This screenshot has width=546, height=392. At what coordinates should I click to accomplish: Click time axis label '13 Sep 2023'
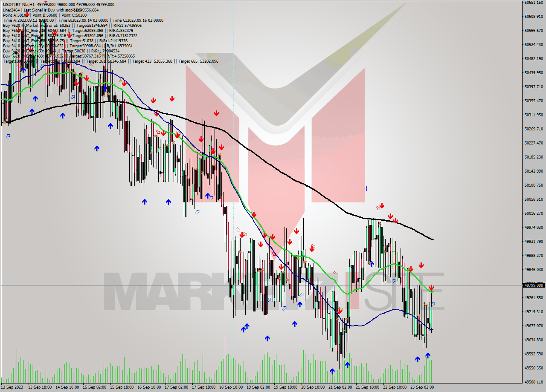(12, 387)
